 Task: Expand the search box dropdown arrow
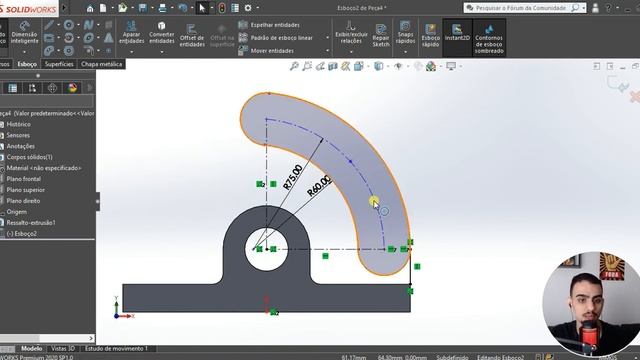584,8
